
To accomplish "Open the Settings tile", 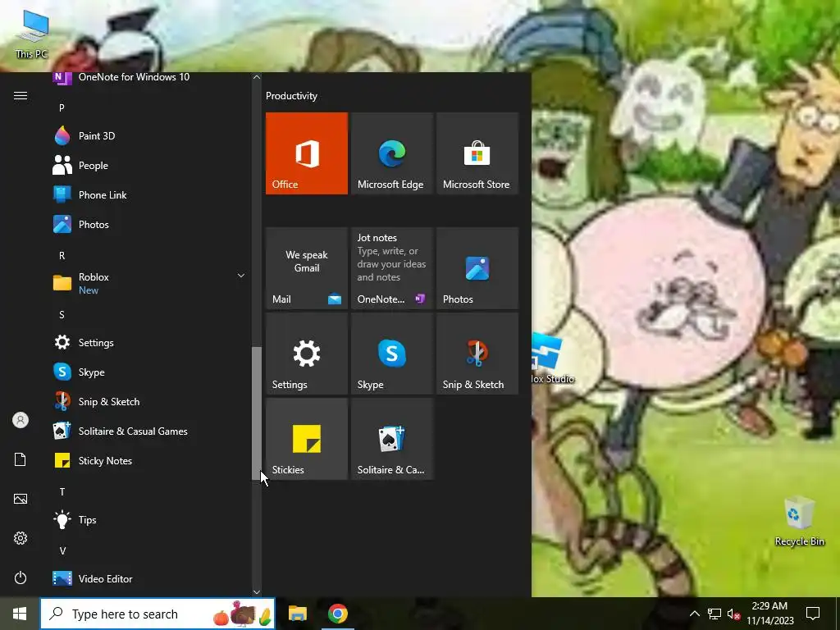I will (x=307, y=354).
